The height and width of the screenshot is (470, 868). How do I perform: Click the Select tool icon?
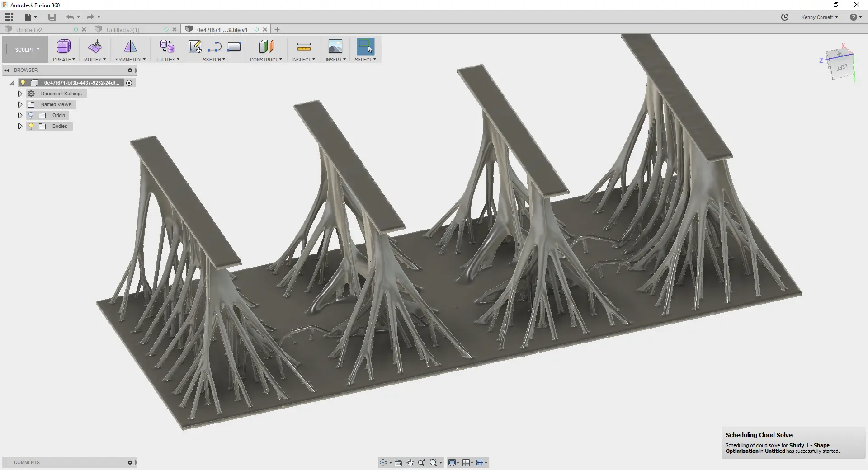pyautogui.click(x=365, y=47)
